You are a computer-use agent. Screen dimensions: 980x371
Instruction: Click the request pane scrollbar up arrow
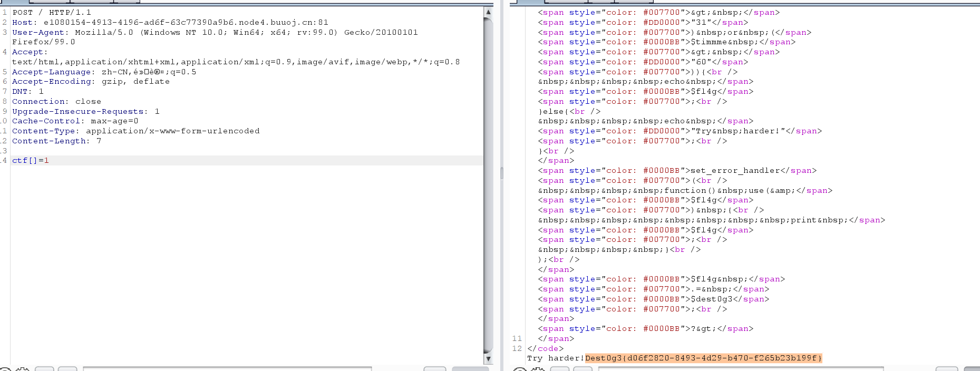tap(488, 12)
